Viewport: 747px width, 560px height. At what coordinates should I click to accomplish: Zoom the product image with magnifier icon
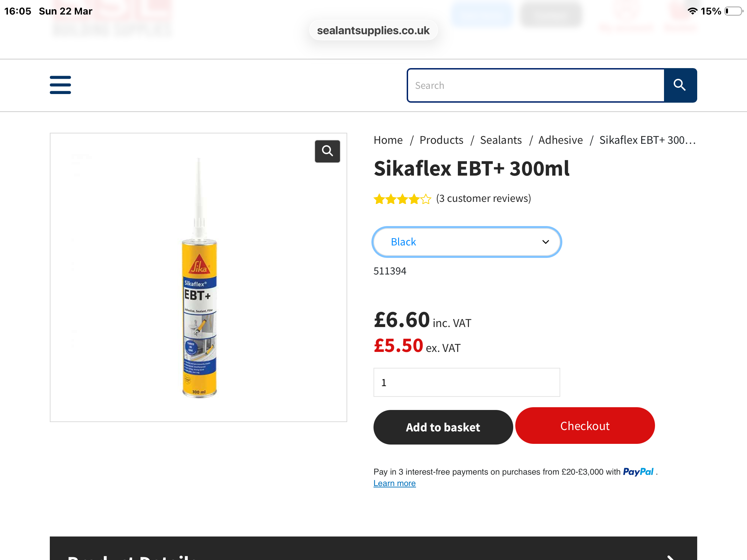pyautogui.click(x=327, y=151)
